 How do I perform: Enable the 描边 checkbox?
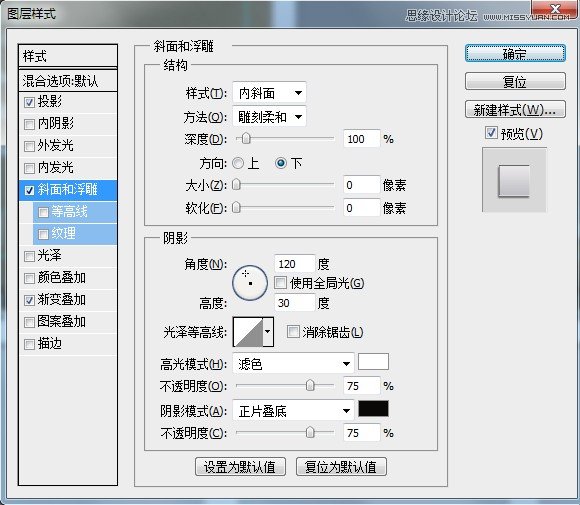[29, 344]
